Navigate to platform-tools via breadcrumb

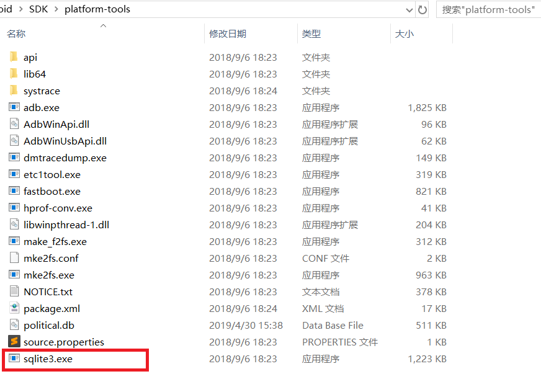click(x=97, y=9)
